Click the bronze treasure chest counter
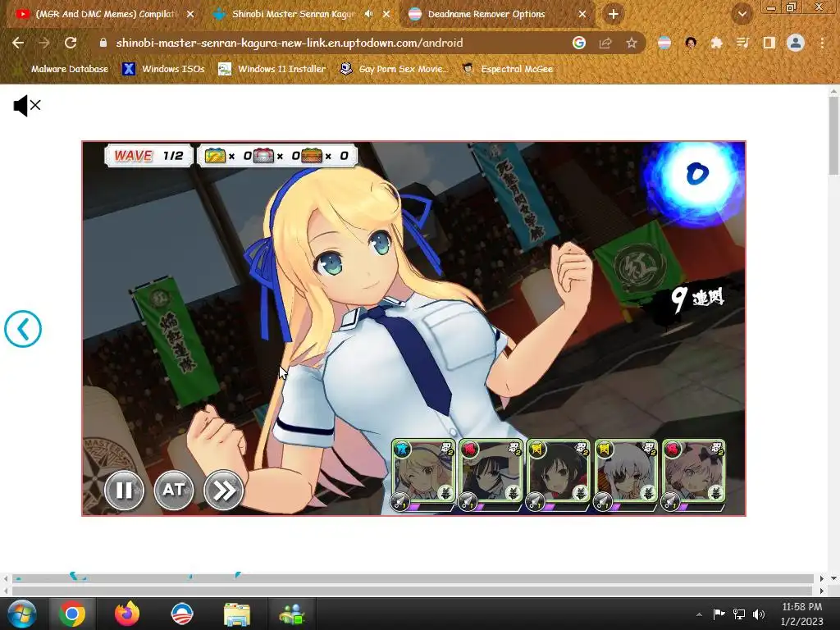The width and height of the screenshot is (840, 630). (x=323, y=156)
